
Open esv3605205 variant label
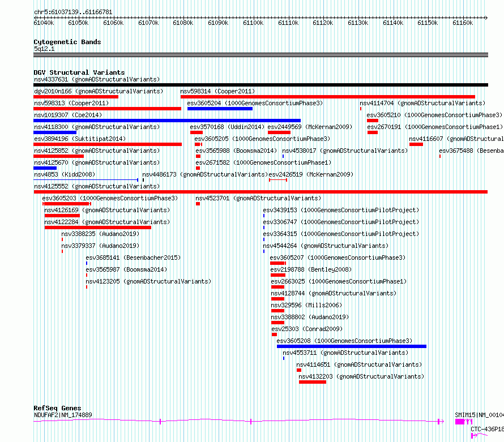[x=262, y=139]
